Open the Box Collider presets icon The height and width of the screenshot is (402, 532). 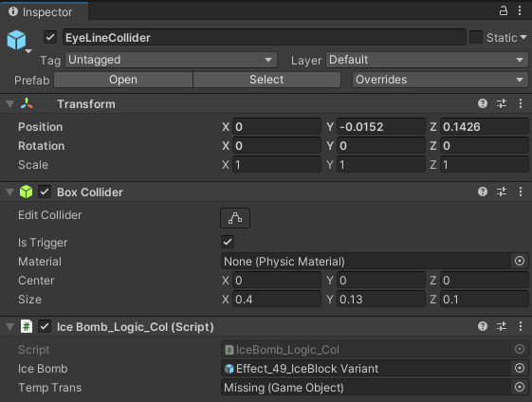pyautogui.click(x=502, y=192)
